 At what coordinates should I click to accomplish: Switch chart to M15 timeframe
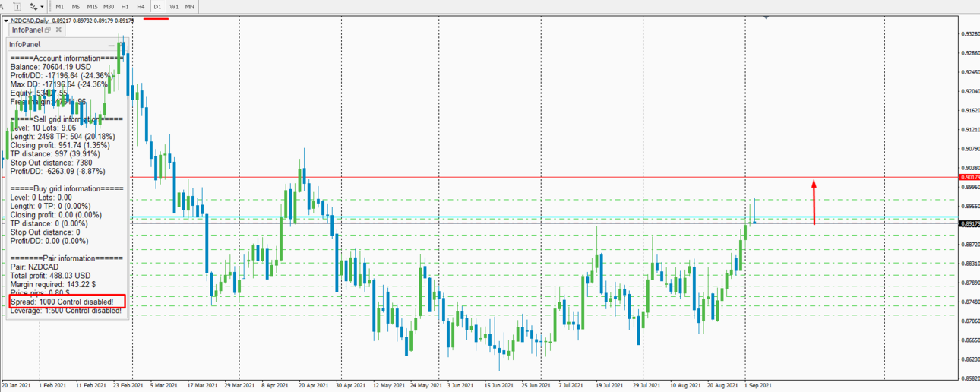pos(92,6)
